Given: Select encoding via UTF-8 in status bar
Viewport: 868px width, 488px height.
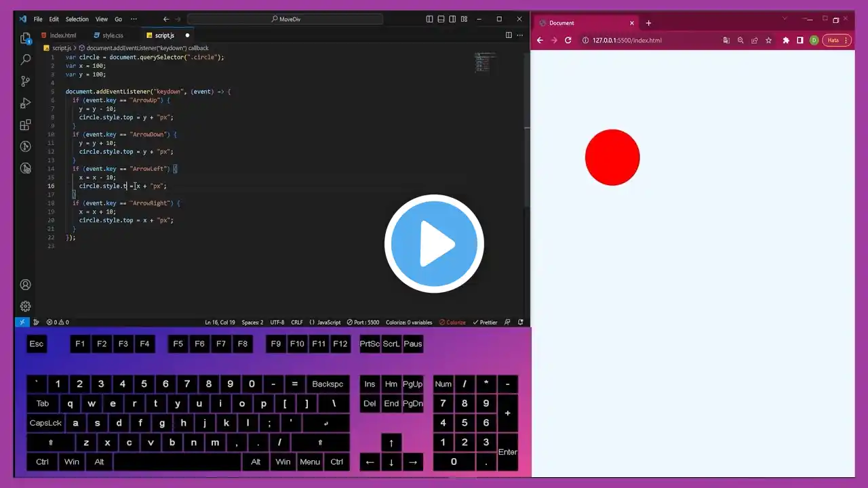Looking at the screenshot, I should pos(277,323).
